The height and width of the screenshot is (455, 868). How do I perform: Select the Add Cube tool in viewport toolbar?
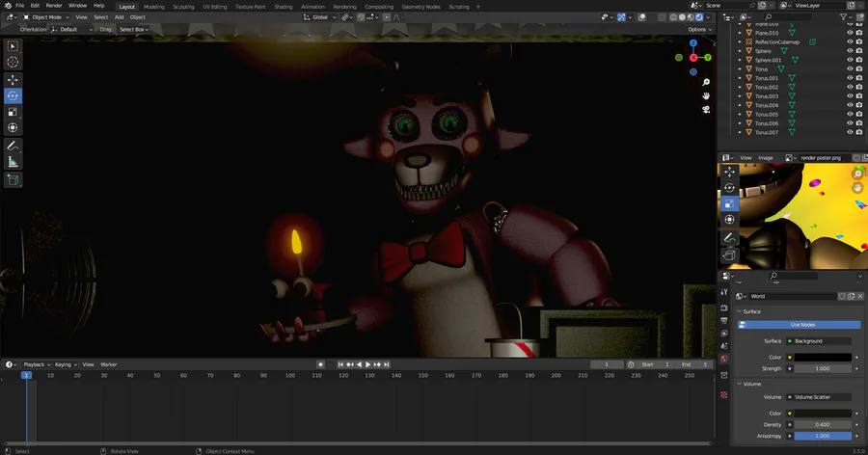click(13, 180)
